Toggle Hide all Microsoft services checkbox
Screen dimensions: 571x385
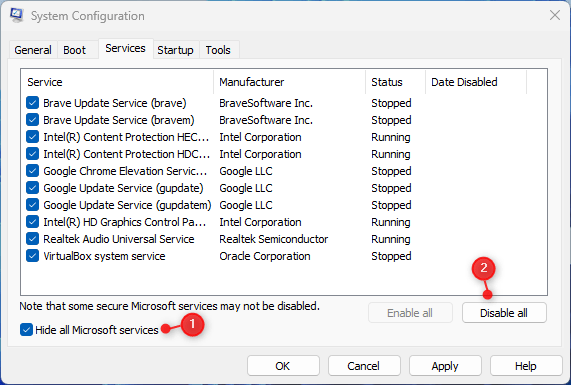(26, 330)
